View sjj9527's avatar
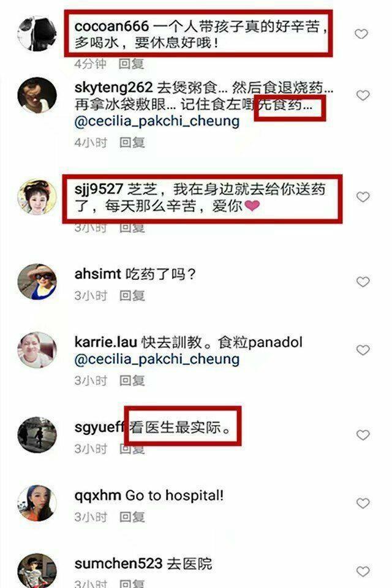This screenshot has width=392, height=588. pos(37,197)
